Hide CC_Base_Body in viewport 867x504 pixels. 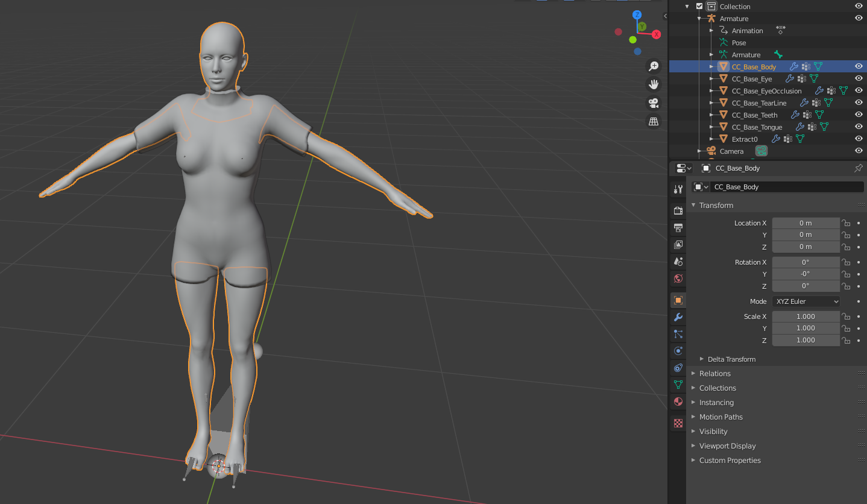(x=859, y=66)
